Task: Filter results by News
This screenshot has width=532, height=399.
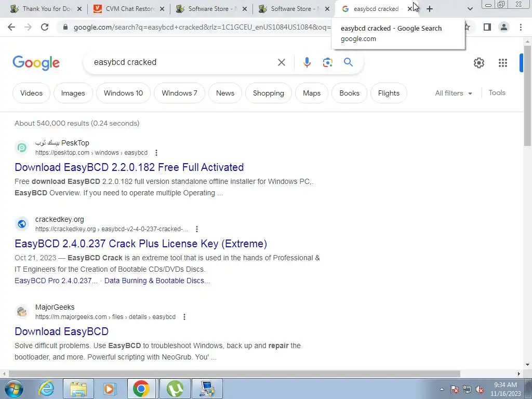Action: click(x=225, y=93)
